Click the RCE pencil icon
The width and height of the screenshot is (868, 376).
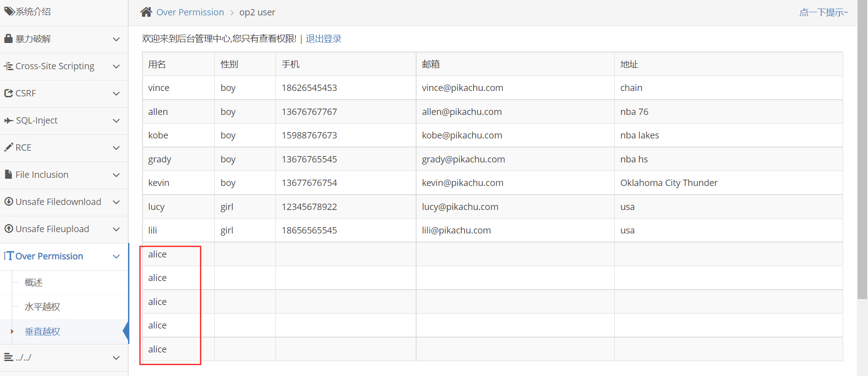click(x=8, y=148)
